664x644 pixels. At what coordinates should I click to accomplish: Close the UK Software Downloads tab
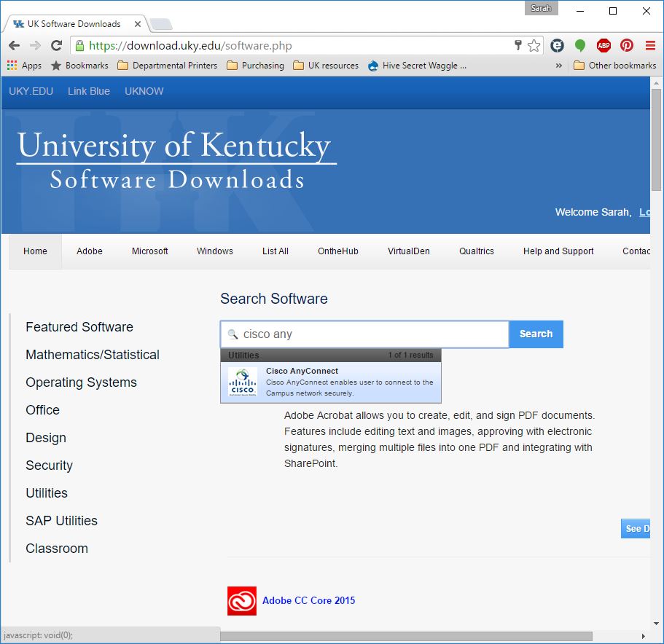click(x=138, y=24)
